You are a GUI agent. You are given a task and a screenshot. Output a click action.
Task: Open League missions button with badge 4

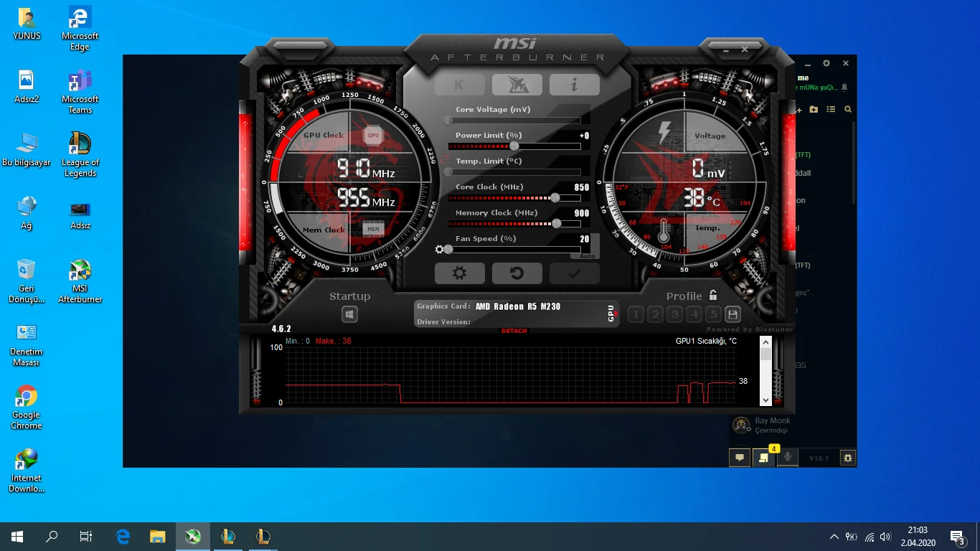pos(764,457)
